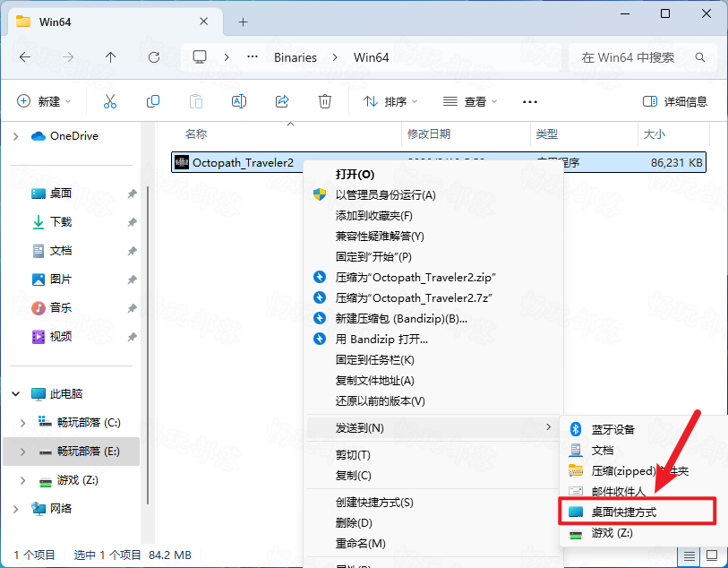Click the Cut scissors icon in toolbar
Image resolution: width=728 pixels, height=568 pixels.
110,101
